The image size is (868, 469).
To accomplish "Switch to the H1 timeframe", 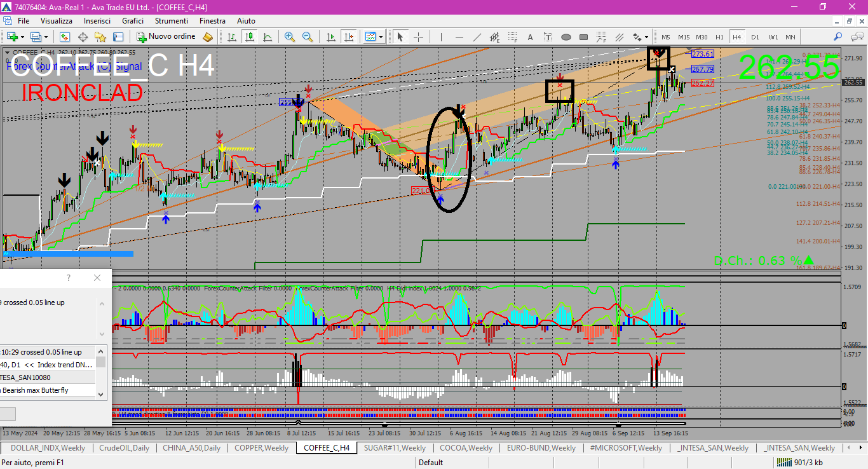I will pos(719,37).
